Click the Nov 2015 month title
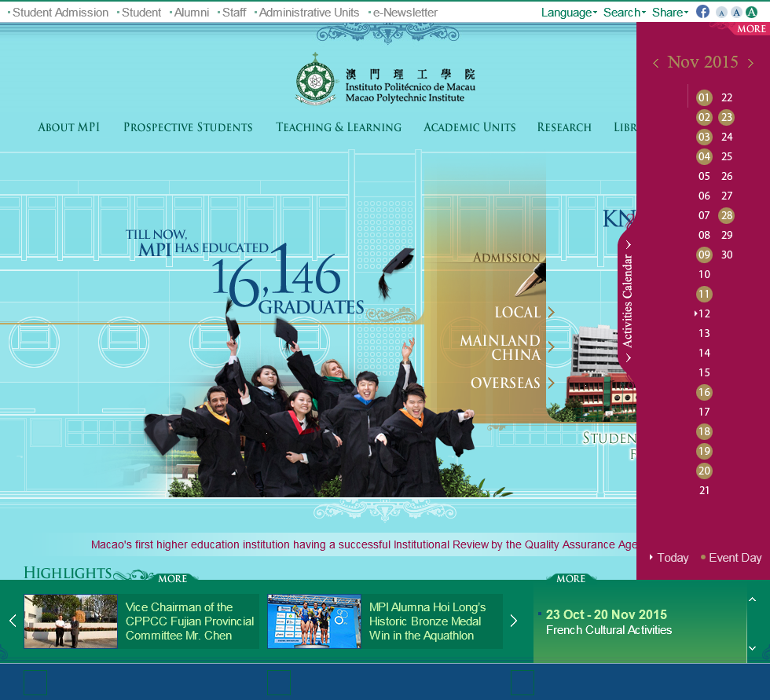The height and width of the screenshot is (700, 770). [702, 62]
